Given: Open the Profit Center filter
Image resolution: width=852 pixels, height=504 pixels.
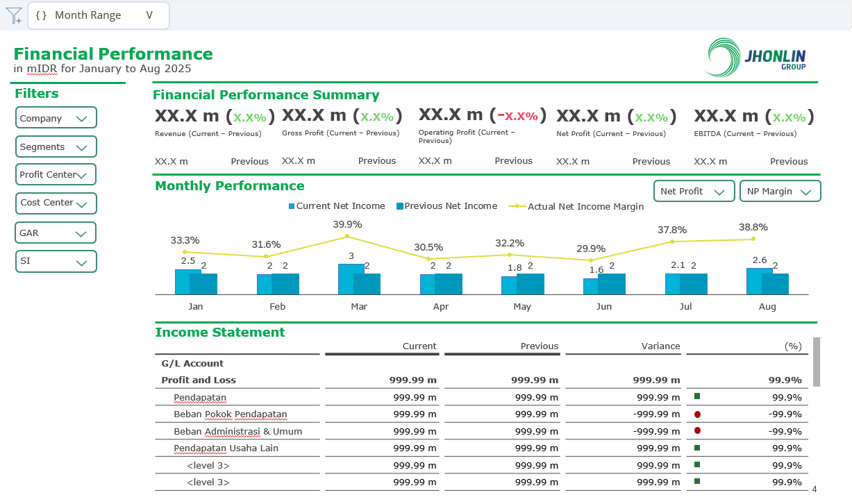Looking at the screenshot, I should (56, 174).
